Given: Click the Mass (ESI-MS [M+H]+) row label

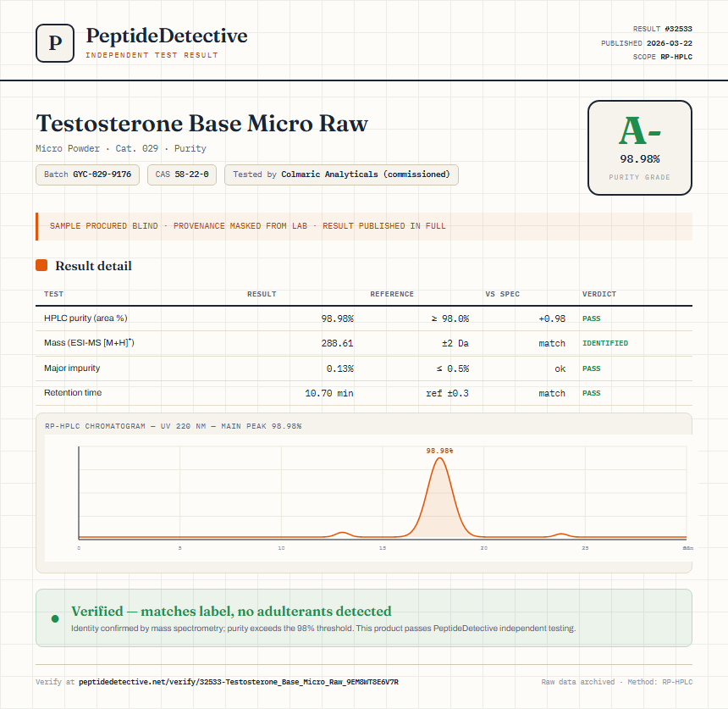Looking at the screenshot, I should [x=89, y=343].
